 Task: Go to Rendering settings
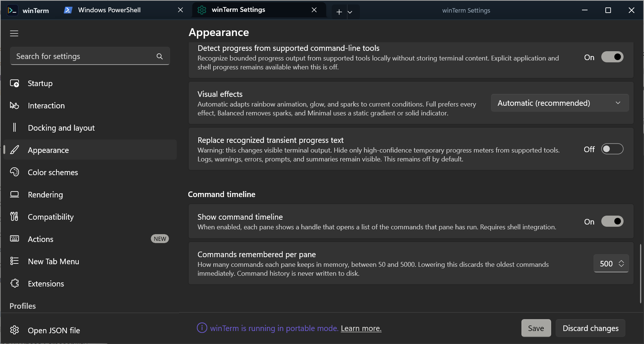(90, 194)
